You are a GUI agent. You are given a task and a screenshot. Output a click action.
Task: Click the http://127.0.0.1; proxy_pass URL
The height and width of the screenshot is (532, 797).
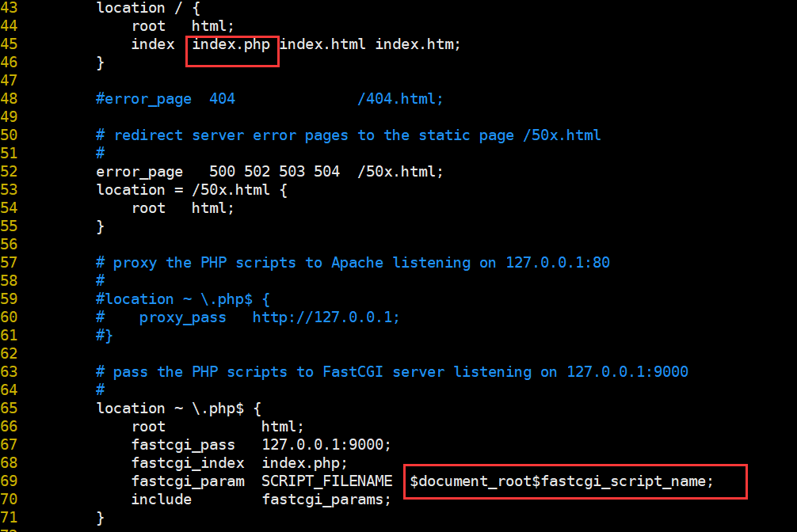[x=326, y=317]
